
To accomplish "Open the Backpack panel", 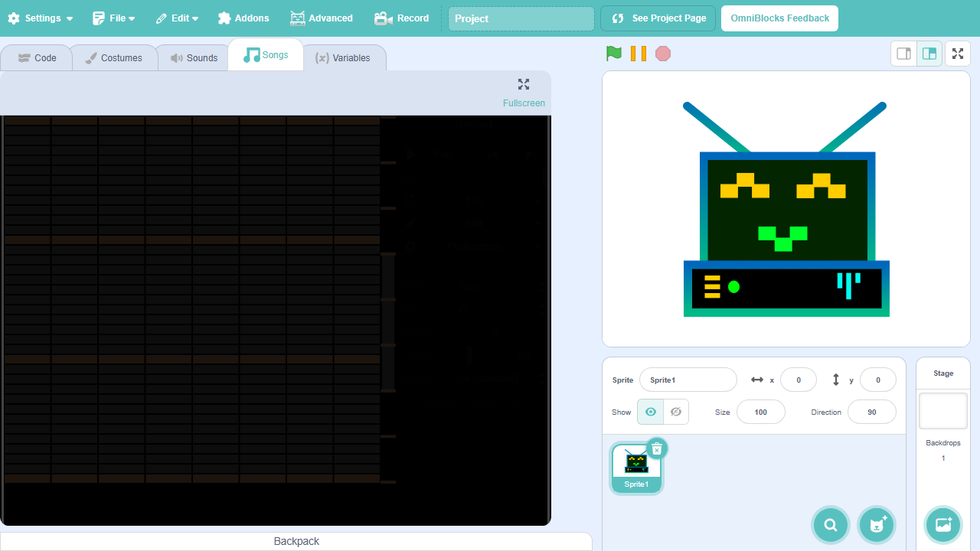I will click(x=296, y=541).
